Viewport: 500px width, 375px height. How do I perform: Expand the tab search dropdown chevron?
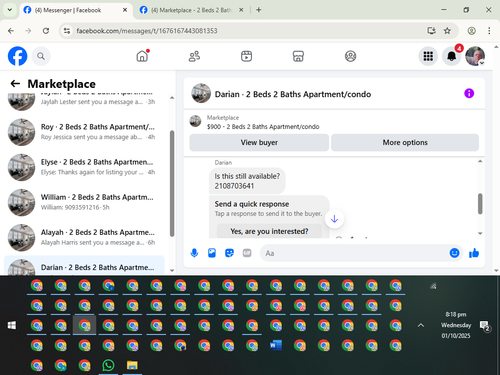pyautogui.click(x=10, y=10)
